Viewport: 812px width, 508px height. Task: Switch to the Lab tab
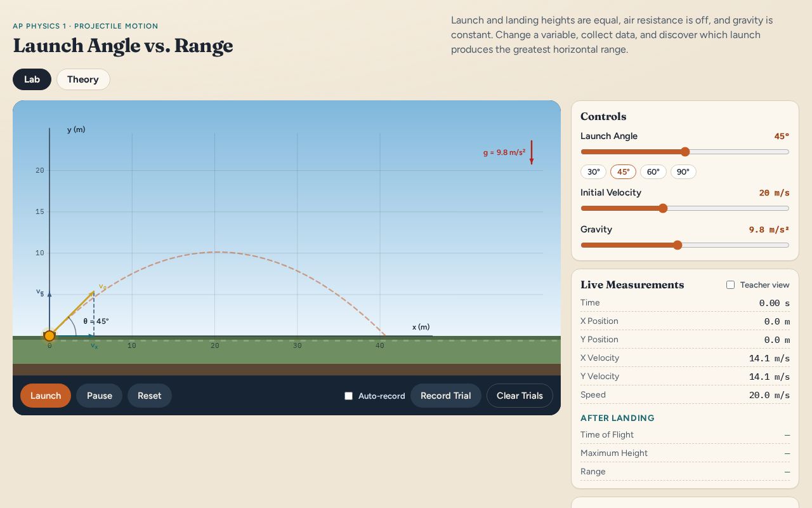pos(32,79)
